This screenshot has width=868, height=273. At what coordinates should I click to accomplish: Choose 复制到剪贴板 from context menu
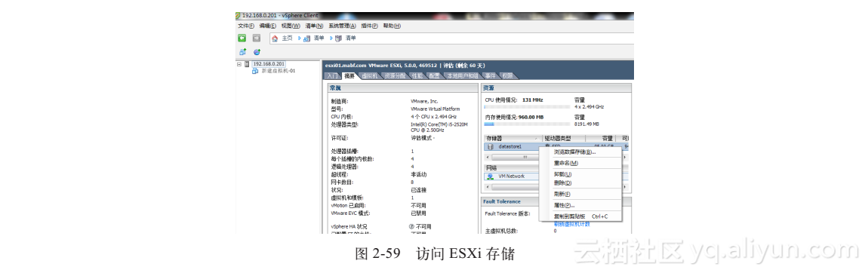click(580, 216)
